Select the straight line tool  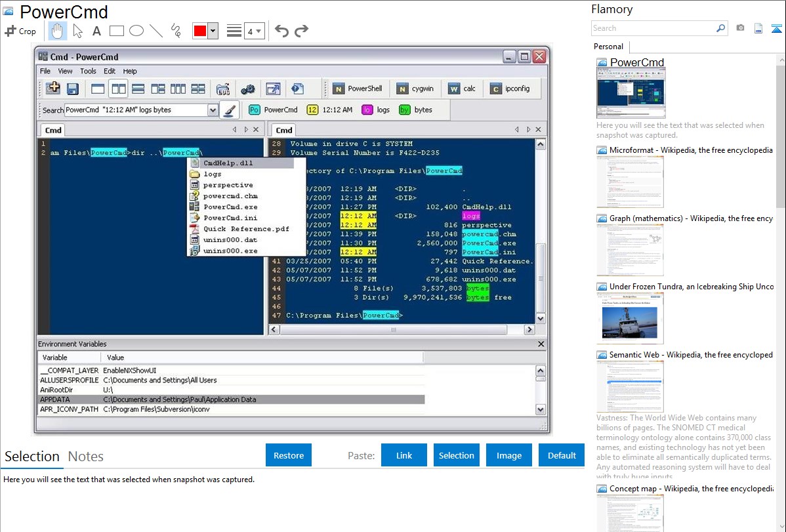[156, 31]
